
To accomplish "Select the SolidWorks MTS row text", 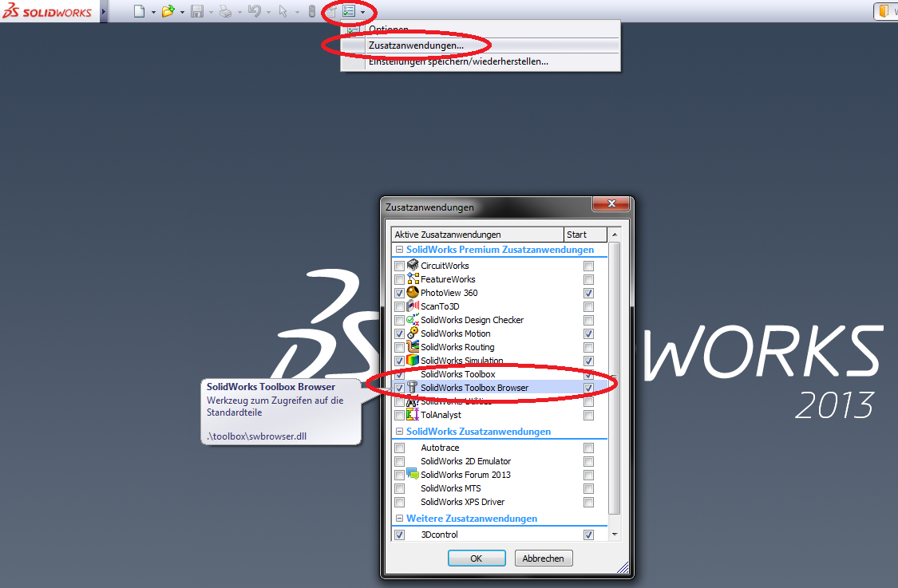I will pos(451,488).
